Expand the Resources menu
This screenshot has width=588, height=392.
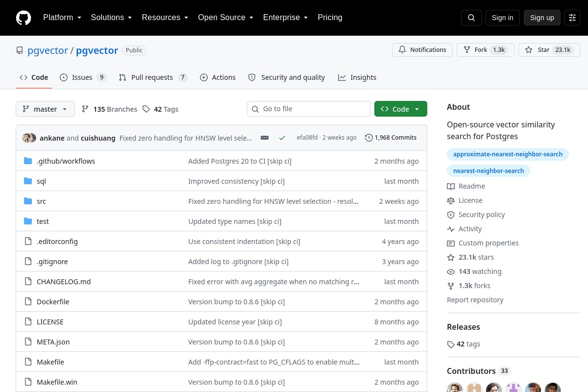[x=165, y=18]
